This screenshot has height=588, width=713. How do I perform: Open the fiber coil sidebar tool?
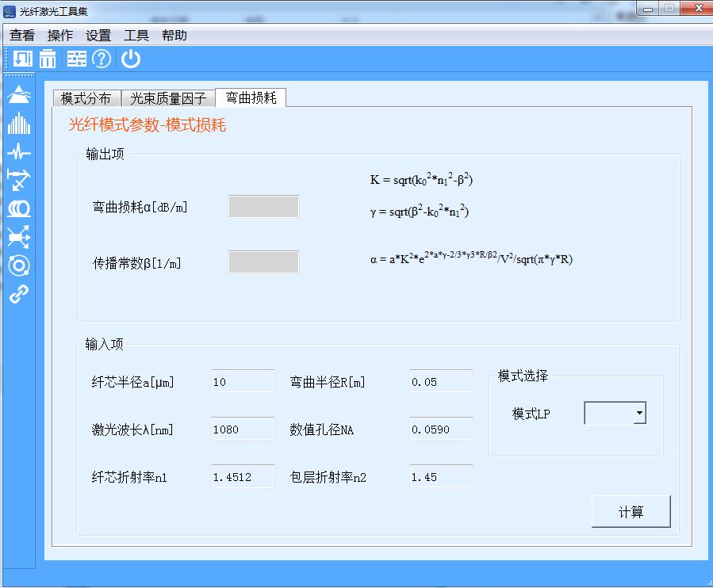19,208
